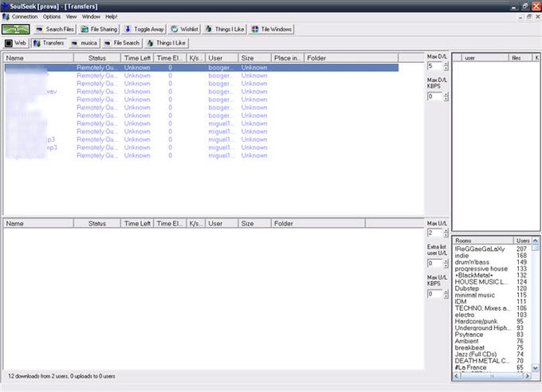The image size is (542, 392).
Task: Click room list scroll right arrow
Action: (528, 376)
